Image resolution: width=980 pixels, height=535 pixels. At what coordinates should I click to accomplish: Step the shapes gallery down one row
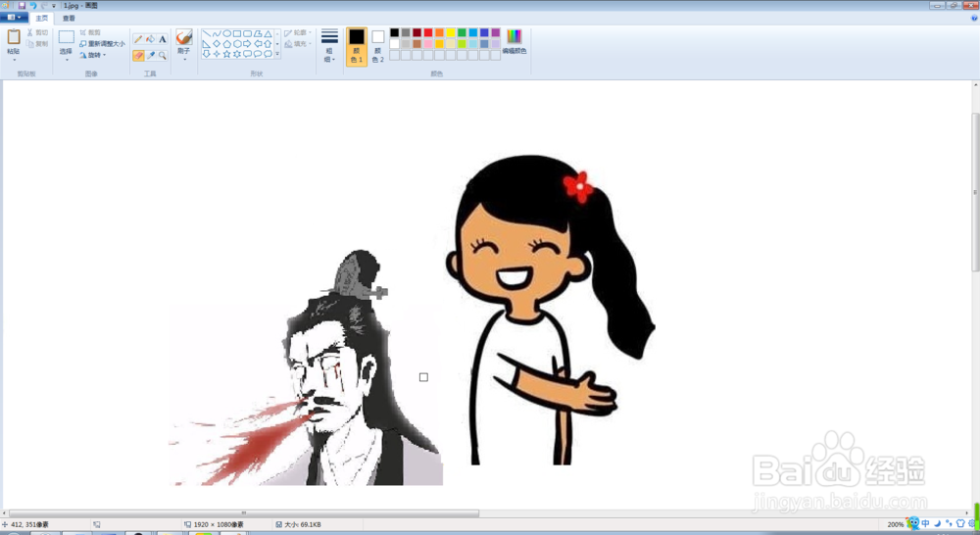(277, 44)
